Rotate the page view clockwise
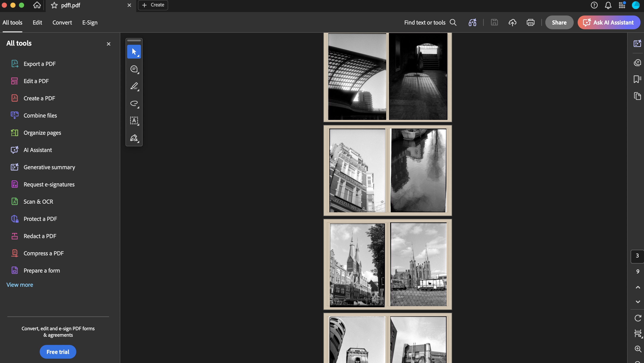This screenshot has height=363, width=644. 638,318
